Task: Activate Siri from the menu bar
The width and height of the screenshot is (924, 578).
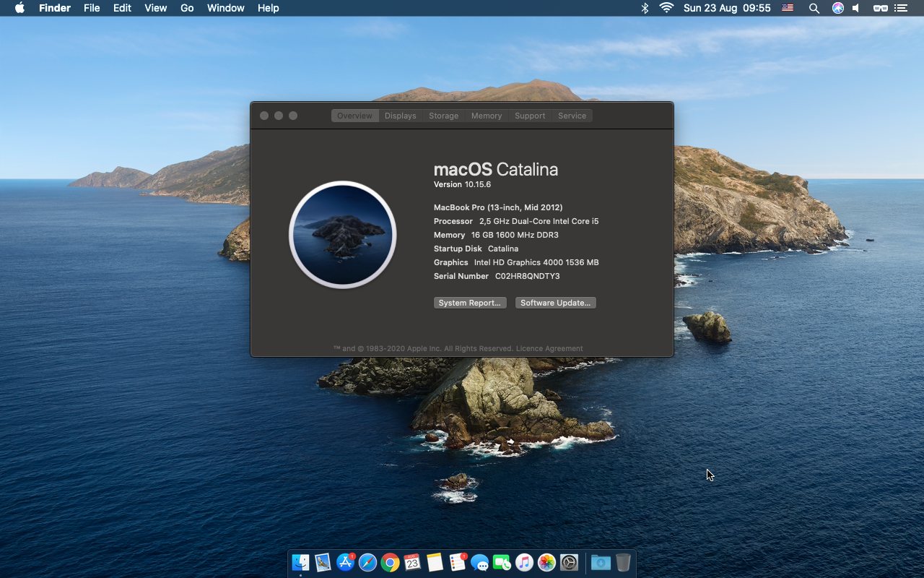Action: 837,8
